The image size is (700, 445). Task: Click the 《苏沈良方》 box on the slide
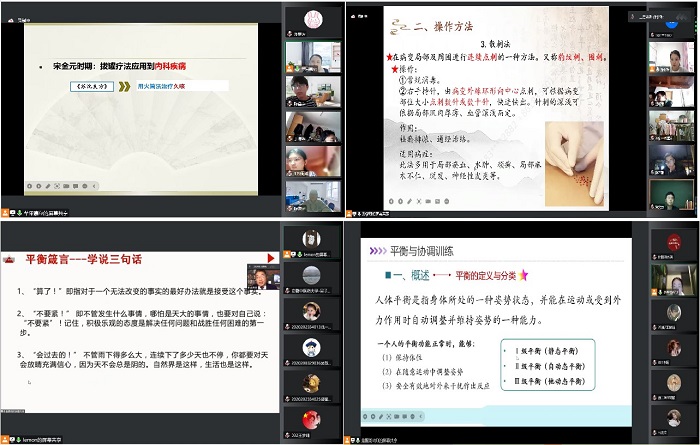pos(91,87)
